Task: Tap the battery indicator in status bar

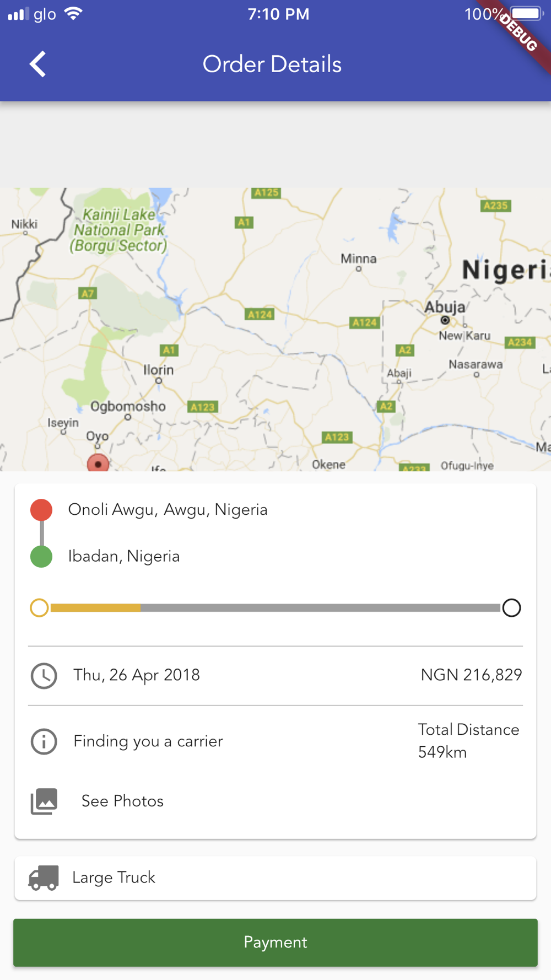Action: pos(527,14)
